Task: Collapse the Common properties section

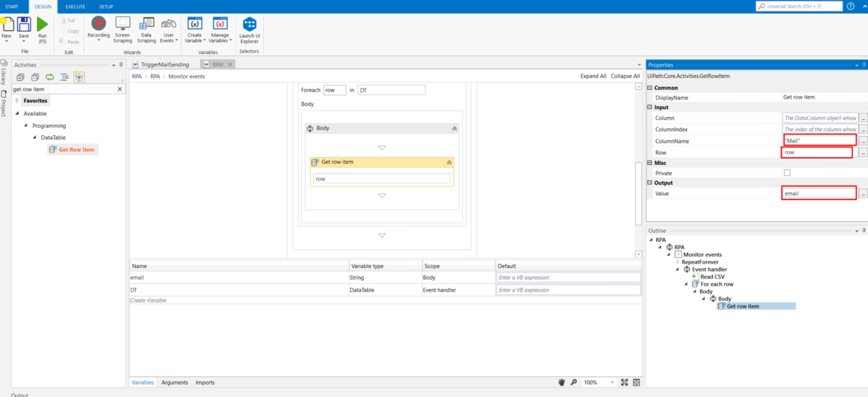Action: pyautogui.click(x=650, y=88)
